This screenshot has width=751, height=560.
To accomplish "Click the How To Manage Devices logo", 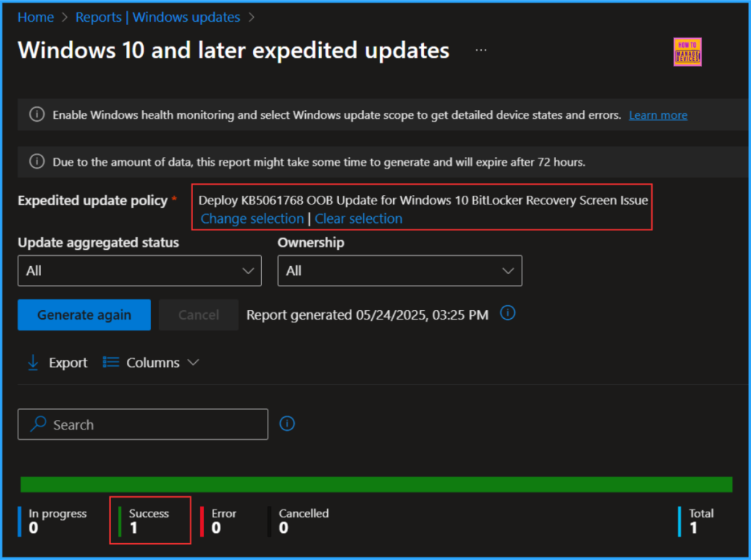I will point(687,52).
